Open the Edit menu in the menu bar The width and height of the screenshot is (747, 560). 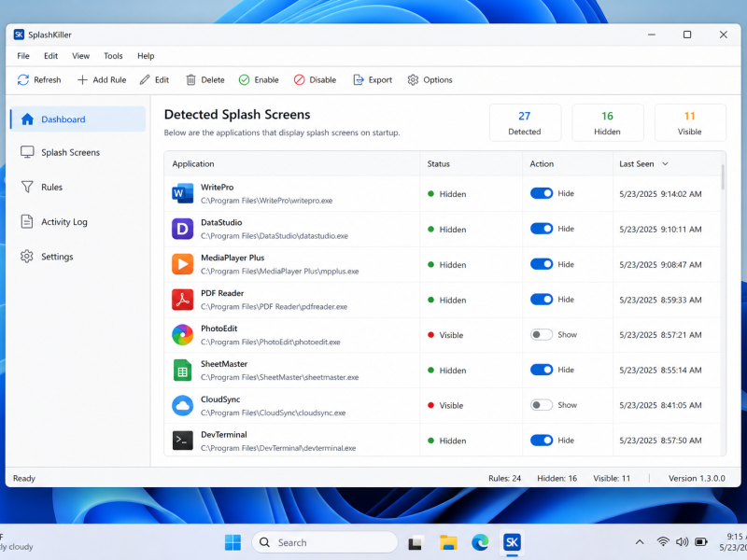(x=51, y=56)
